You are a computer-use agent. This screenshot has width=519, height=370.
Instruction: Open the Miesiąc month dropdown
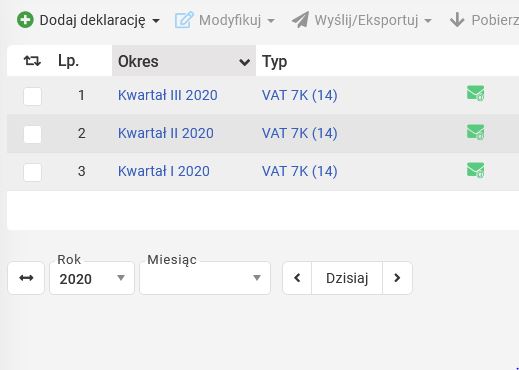coord(205,278)
